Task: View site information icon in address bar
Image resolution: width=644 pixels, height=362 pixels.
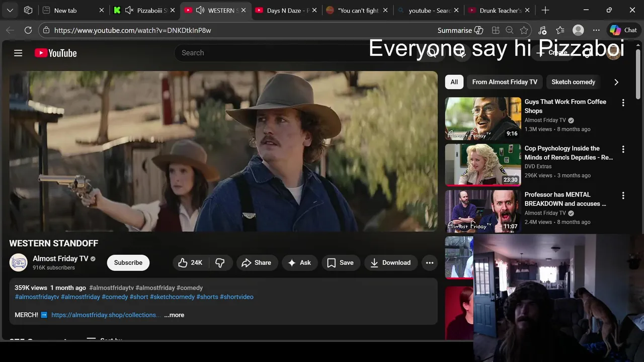Action: tap(46, 30)
